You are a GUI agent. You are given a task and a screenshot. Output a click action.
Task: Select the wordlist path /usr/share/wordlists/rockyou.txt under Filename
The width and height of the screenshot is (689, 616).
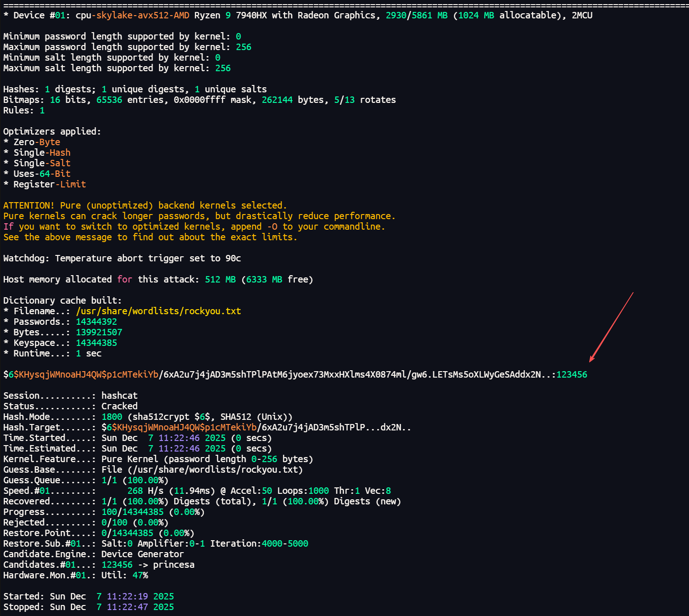coord(158,311)
